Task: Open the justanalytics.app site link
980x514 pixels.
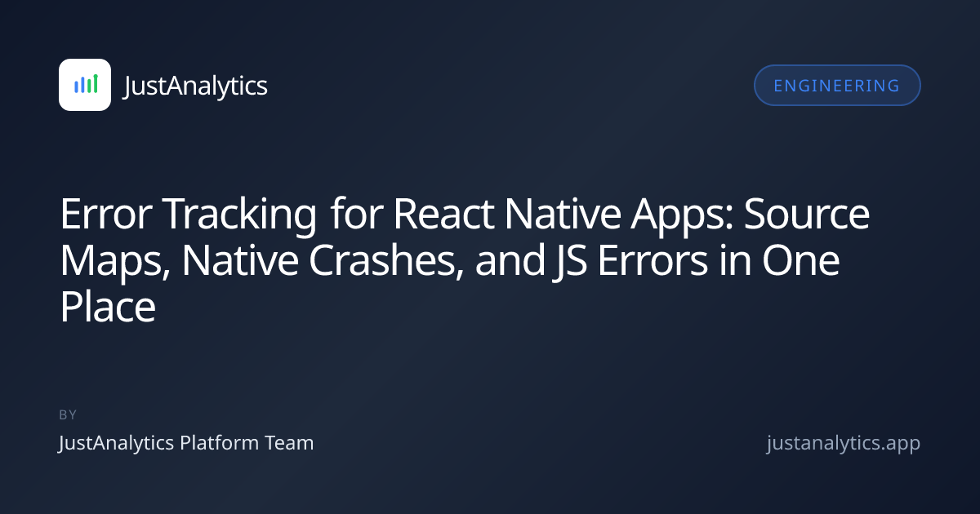Action: tap(844, 443)
